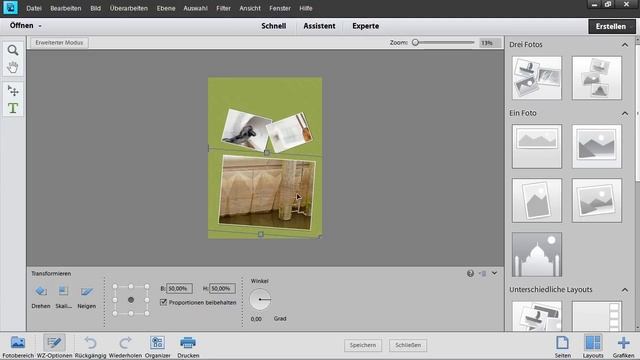Click the Speichern button
Image resolution: width=640 pixels, height=360 pixels.
point(362,345)
